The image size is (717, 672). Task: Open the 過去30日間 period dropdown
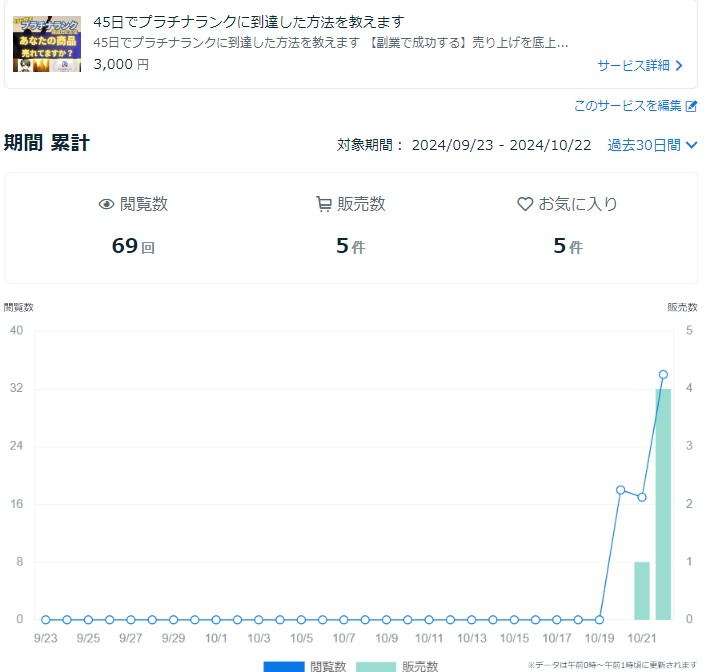644,145
